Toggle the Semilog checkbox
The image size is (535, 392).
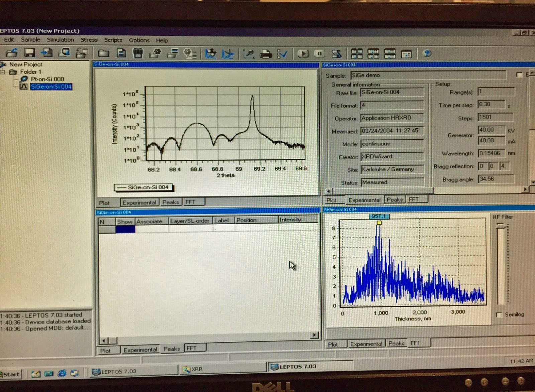[499, 315]
